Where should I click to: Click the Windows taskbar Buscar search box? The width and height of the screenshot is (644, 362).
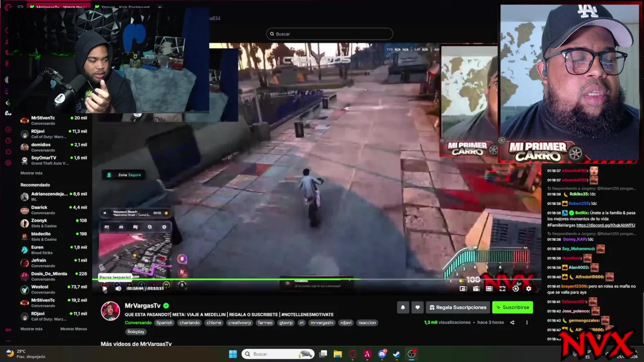click(278, 354)
